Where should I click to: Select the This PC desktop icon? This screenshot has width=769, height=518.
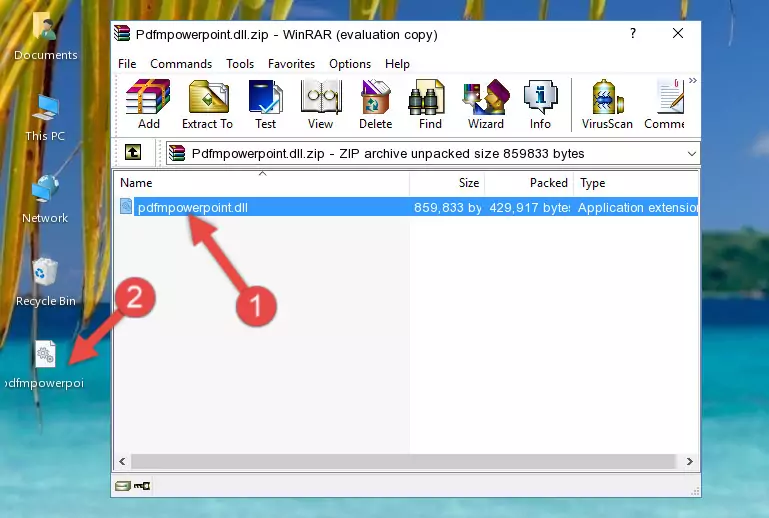(x=45, y=119)
